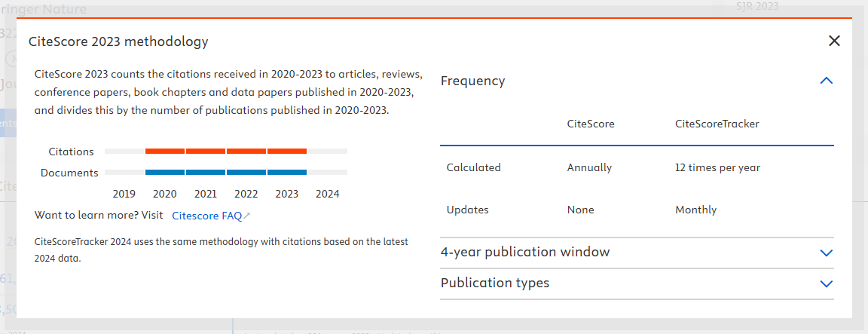The image size is (868, 334).
Task: Click the CiteScore column header in the table
Action: [x=590, y=124]
